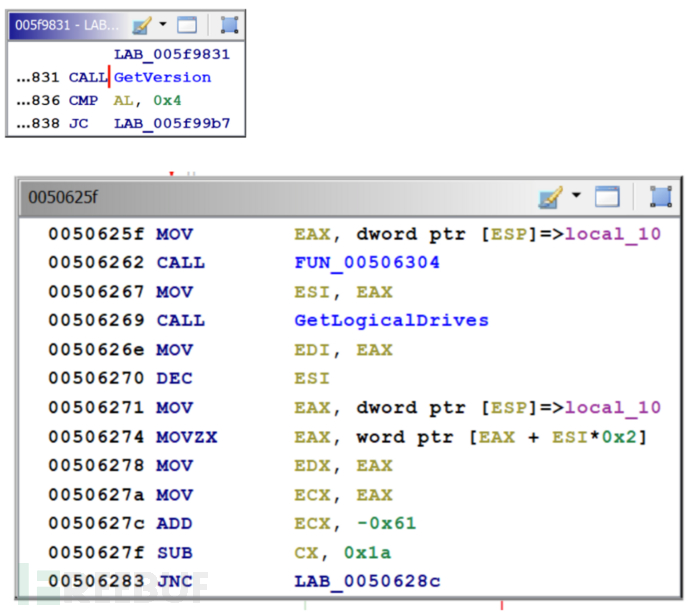
Task: Select the GetVersion call target
Action: 162,77
